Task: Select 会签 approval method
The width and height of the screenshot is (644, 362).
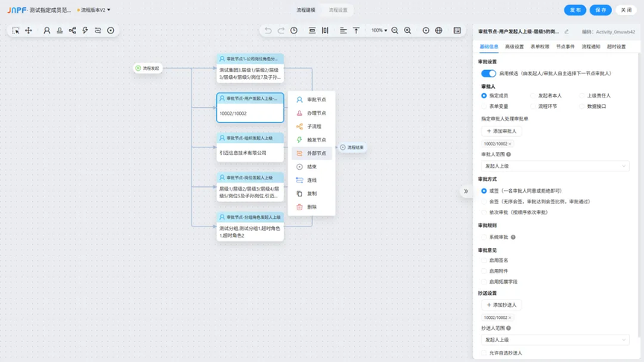Action: (484, 202)
